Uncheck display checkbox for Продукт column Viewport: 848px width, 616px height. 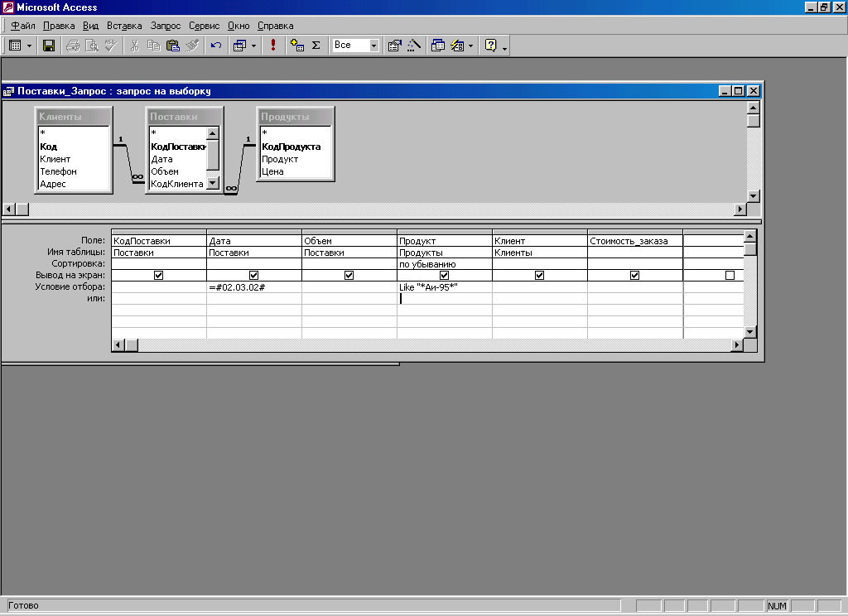[x=444, y=275]
